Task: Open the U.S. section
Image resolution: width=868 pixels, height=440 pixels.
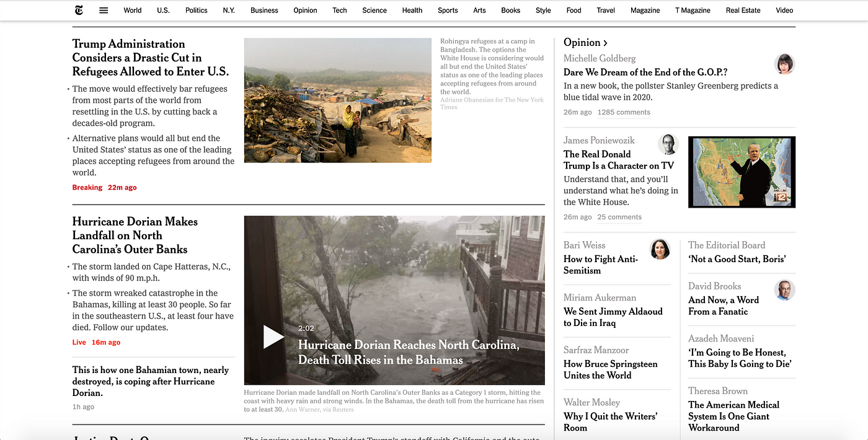Action: pyautogui.click(x=163, y=11)
